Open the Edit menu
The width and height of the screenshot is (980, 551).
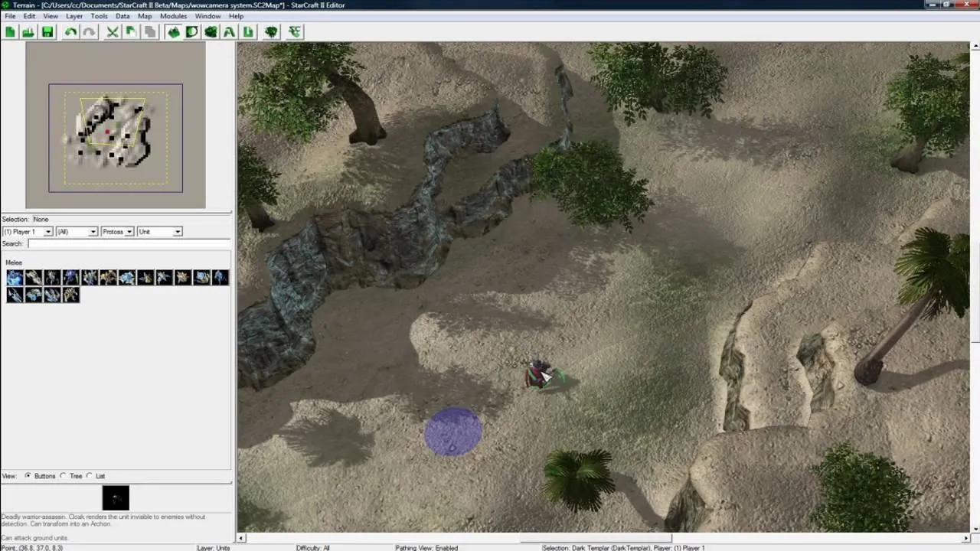29,16
